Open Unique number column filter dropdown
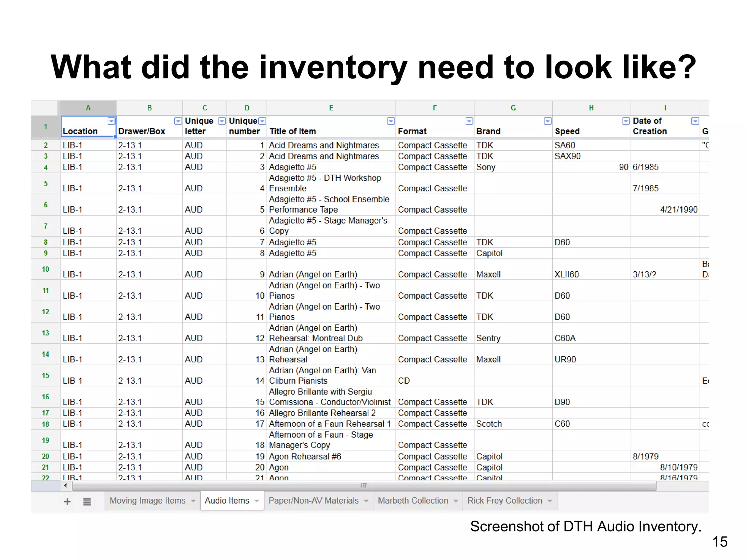This screenshot has height=560, width=747. (x=262, y=121)
